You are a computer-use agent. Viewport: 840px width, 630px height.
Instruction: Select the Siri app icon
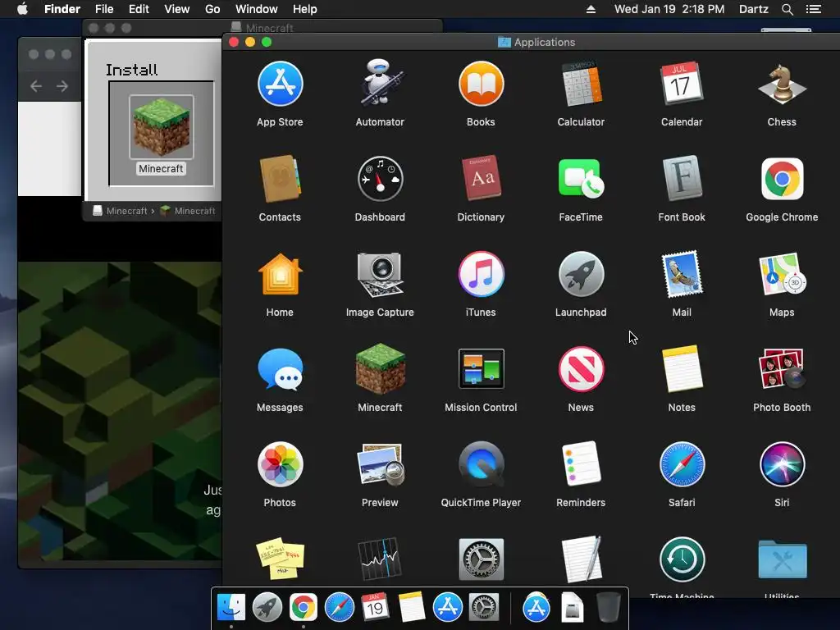coord(782,464)
